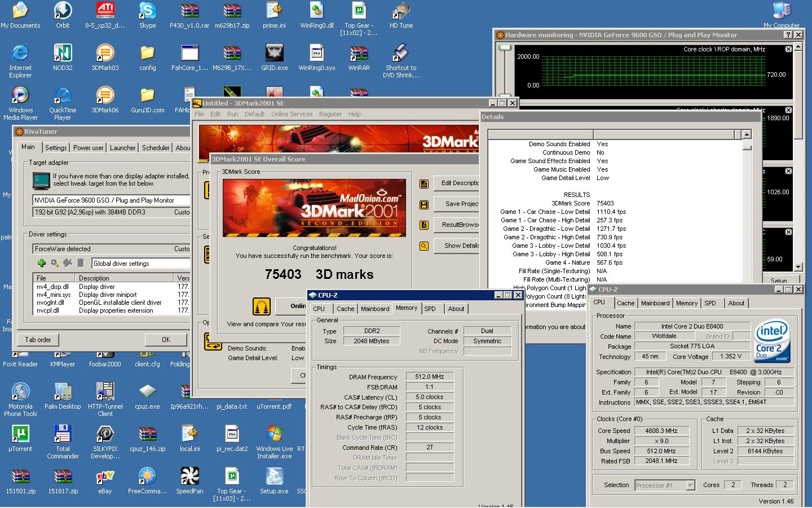Launch Windows Media Player desktop icon

click(x=20, y=96)
